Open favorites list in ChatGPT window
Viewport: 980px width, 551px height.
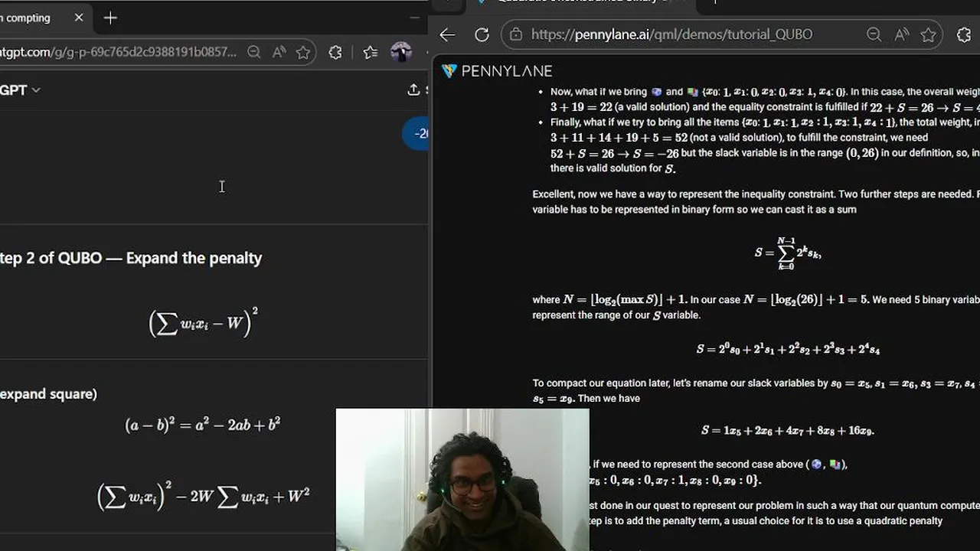tap(371, 52)
